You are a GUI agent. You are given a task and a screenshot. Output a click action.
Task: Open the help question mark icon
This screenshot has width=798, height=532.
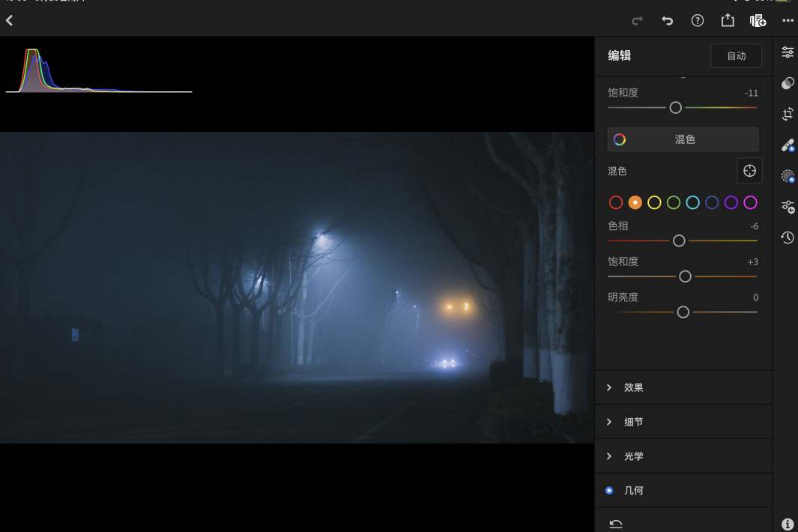698,20
